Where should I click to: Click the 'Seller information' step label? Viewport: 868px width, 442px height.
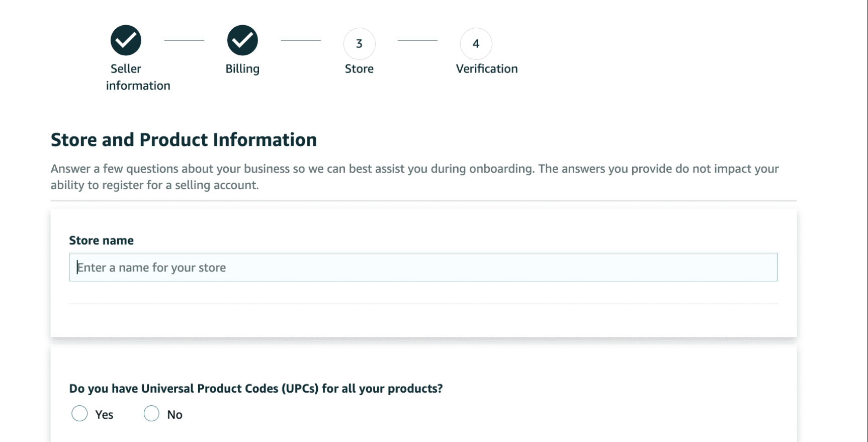pyautogui.click(x=138, y=77)
